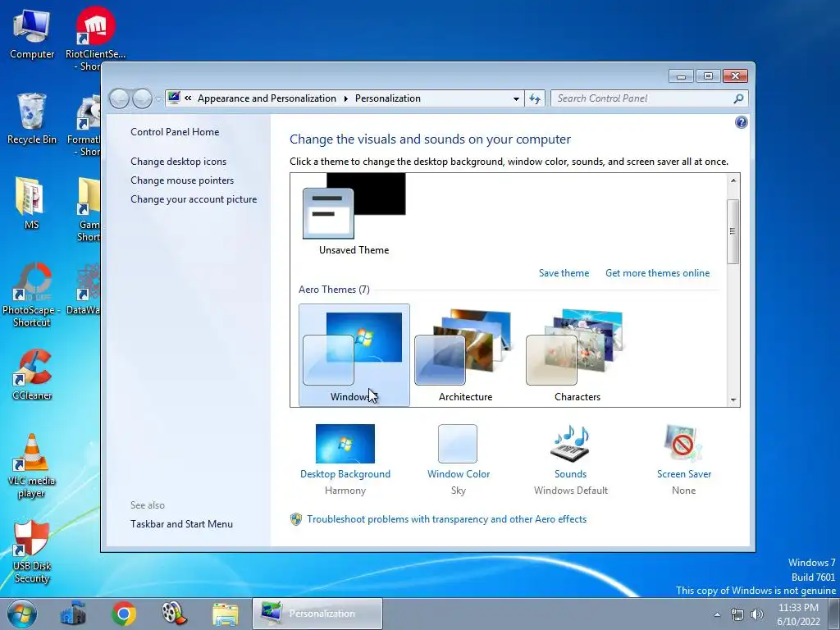This screenshot has width=840, height=630.
Task: Click the volume speaker tray icon
Action: (x=757, y=614)
